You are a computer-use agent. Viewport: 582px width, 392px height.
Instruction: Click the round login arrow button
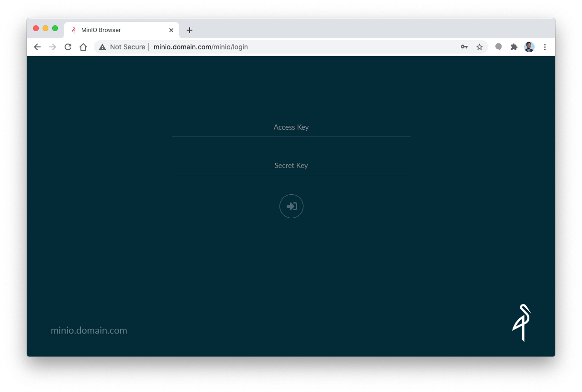[x=291, y=206]
